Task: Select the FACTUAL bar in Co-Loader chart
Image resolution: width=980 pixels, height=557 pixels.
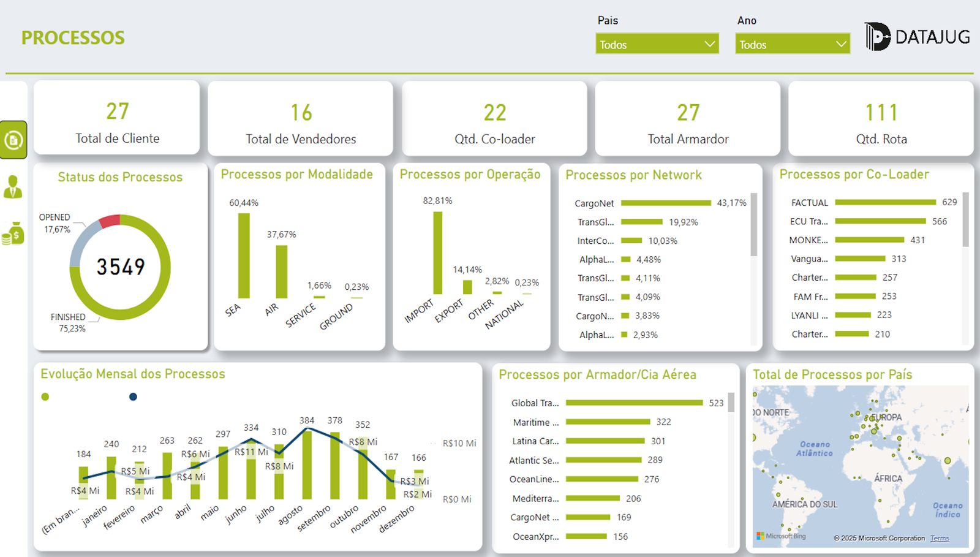Action: (x=885, y=202)
